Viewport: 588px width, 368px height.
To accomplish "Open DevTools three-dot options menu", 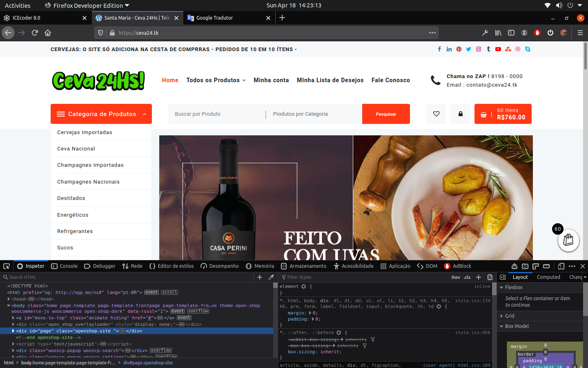I will (x=572, y=266).
